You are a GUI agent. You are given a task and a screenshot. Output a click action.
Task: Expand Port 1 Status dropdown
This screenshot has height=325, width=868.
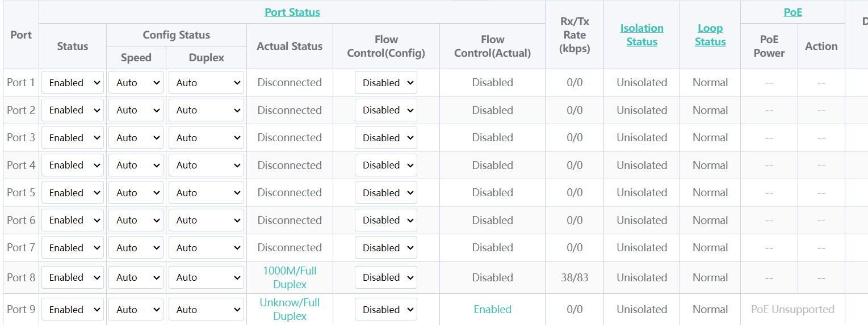point(73,83)
